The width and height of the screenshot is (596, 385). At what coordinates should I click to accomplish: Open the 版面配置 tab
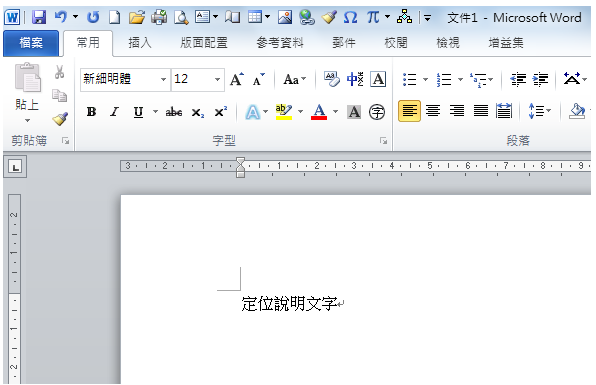204,43
